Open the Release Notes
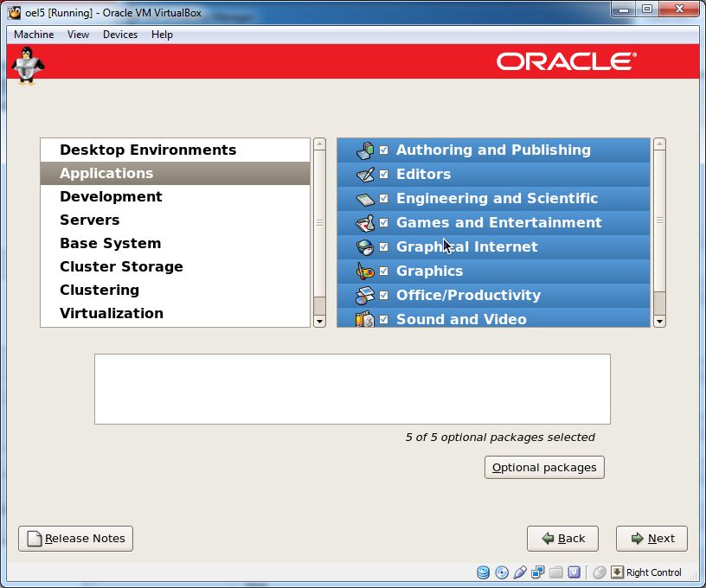The height and width of the screenshot is (588, 706). pyautogui.click(x=75, y=539)
